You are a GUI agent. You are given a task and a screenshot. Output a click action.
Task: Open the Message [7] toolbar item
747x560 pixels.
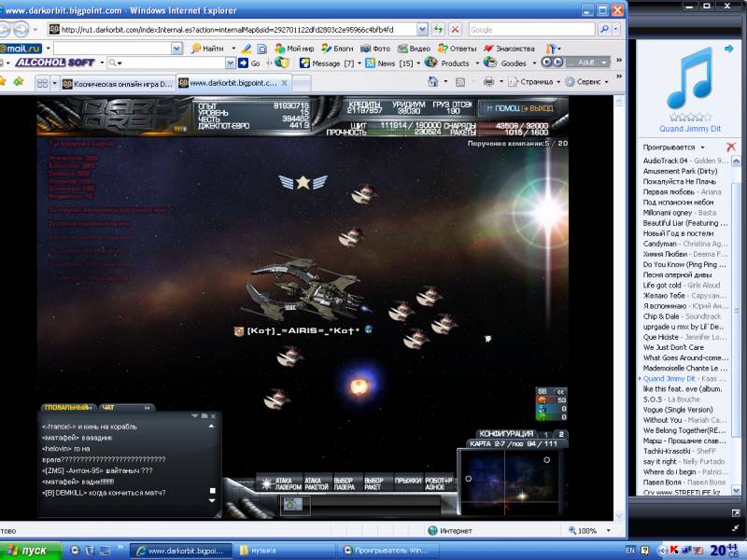(327, 63)
